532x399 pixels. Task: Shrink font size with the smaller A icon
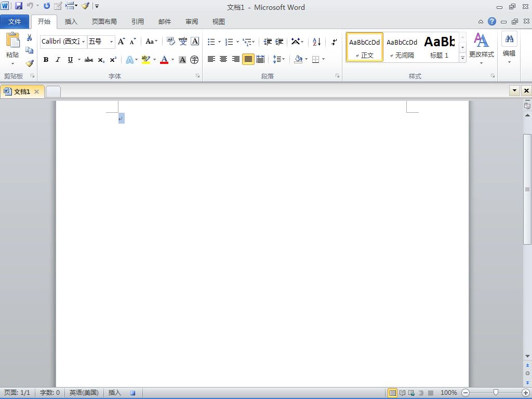coord(133,42)
